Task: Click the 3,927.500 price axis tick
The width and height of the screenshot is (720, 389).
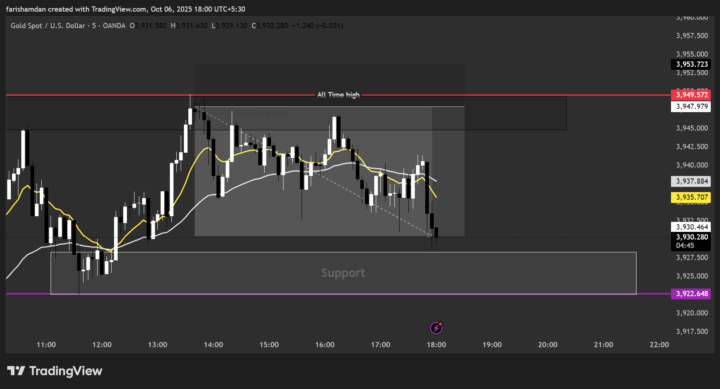Action: click(692, 258)
